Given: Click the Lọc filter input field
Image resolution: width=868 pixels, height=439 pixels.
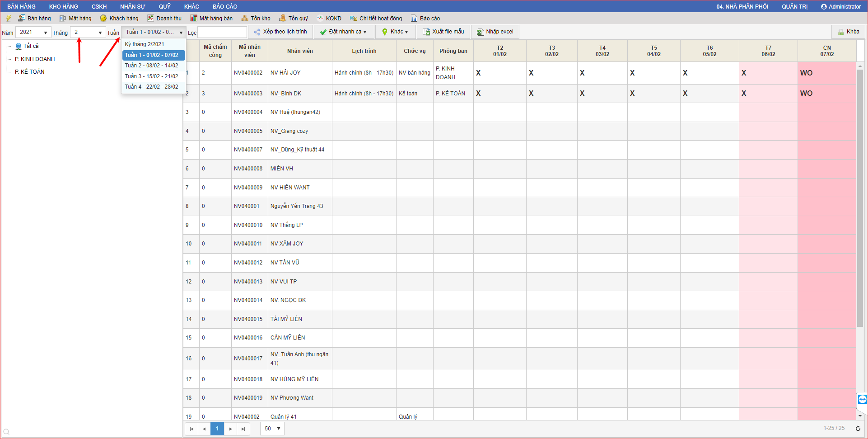Looking at the screenshot, I should [222, 32].
